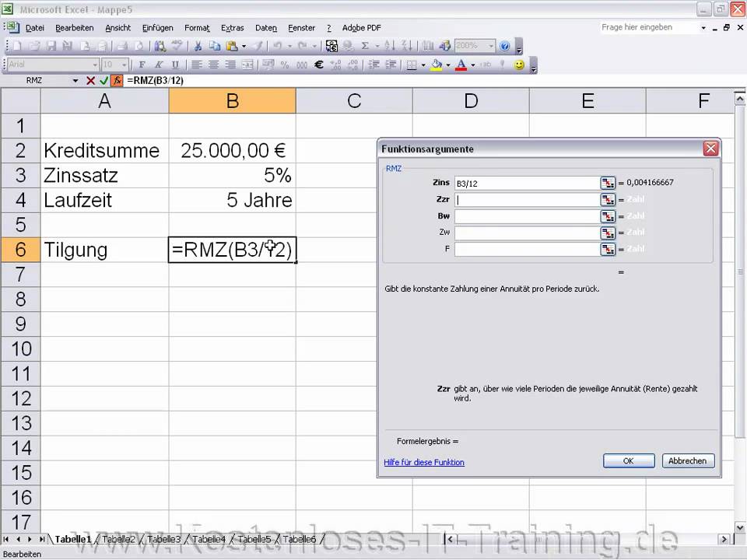The width and height of the screenshot is (747, 560).
Task: Click the AutoSum sigma icon
Action: point(365,46)
